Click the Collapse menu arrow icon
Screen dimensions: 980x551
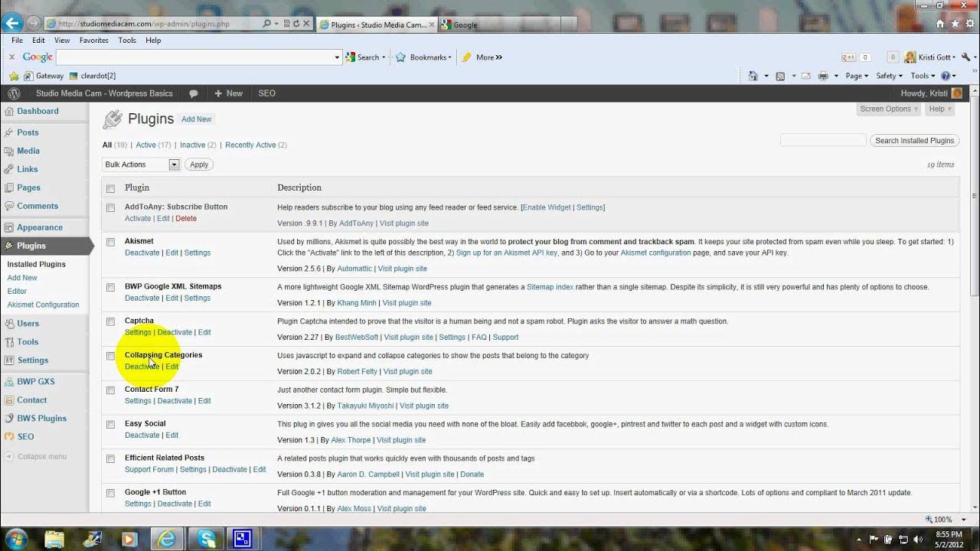(9, 457)
